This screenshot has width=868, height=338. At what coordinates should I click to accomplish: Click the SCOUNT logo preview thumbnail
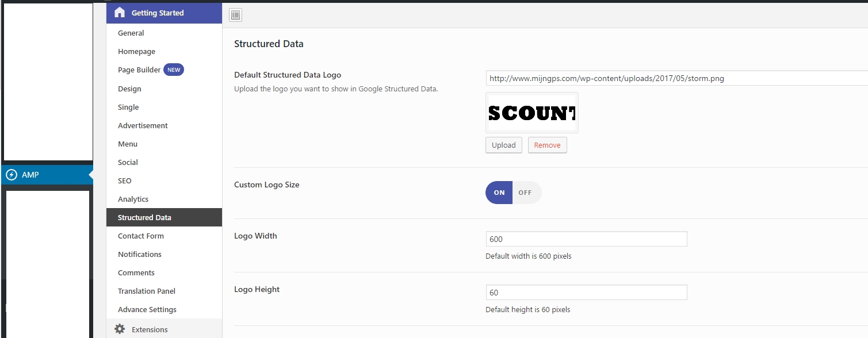531,112
